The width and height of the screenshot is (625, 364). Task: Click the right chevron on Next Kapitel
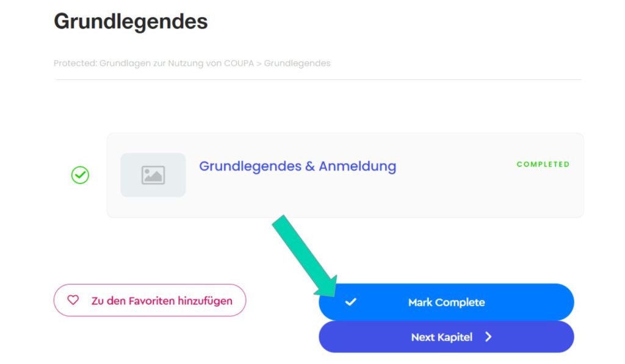click(488, 337)
